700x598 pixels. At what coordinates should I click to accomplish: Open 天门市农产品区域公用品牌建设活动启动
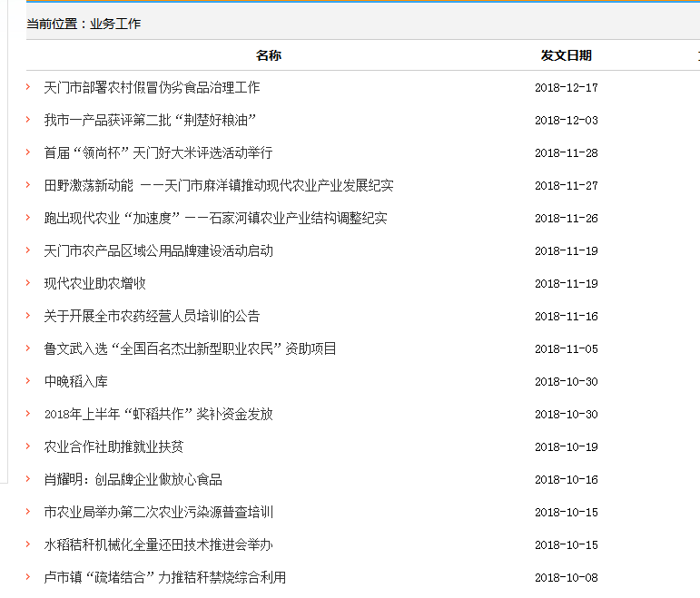[x=158, y=250]
